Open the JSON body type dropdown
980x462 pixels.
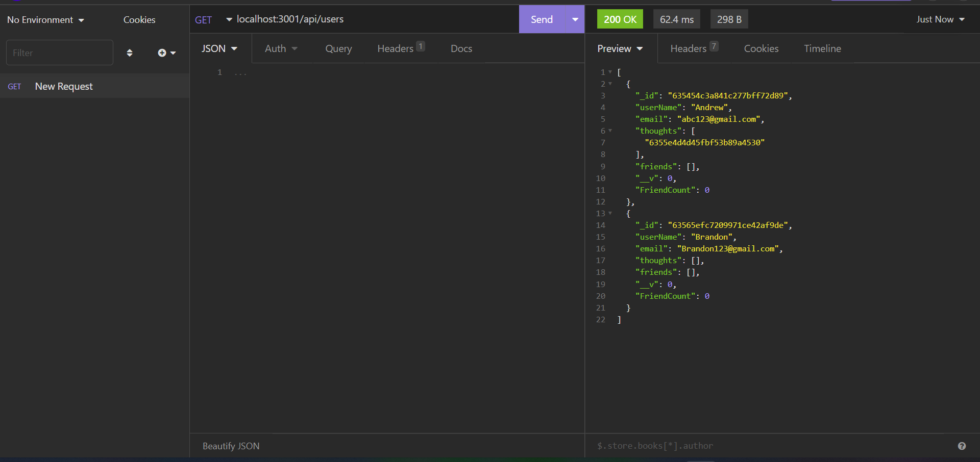(219, 48)
